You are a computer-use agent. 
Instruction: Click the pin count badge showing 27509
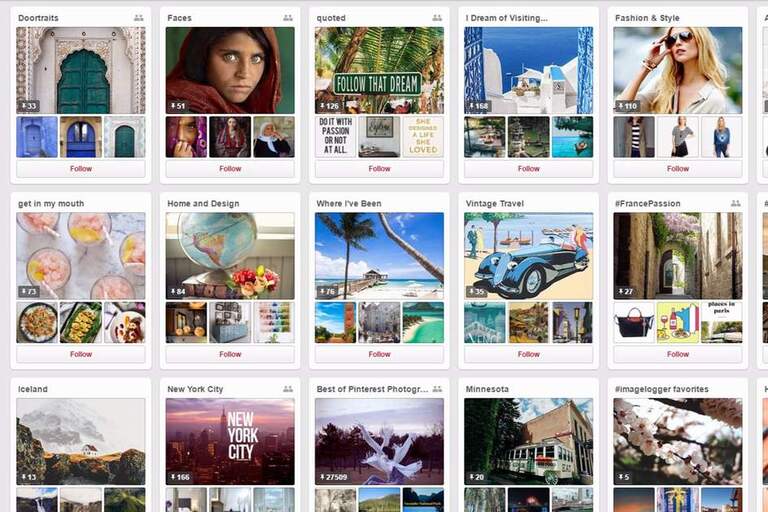[x=334, y=477]
